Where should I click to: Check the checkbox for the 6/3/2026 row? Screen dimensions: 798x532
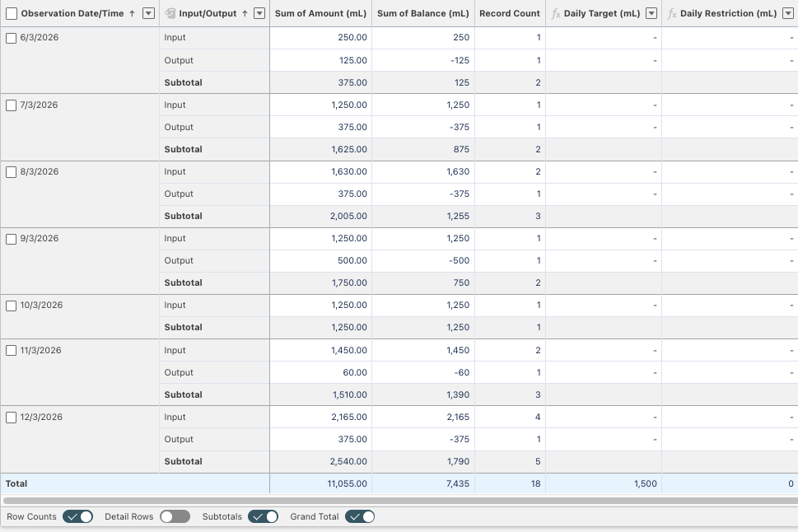11,37
